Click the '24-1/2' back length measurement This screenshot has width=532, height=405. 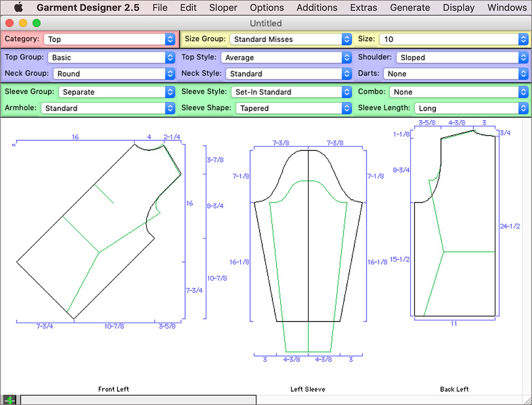(x=510, y=226)
